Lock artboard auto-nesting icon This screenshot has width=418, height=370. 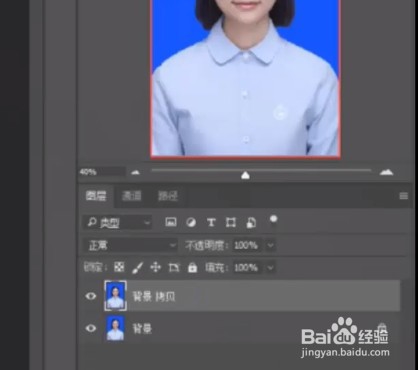tap(174, 267)
